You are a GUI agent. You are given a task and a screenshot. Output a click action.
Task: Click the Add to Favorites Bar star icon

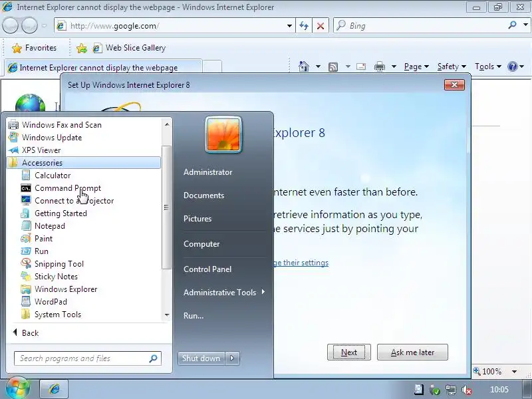(81, 48)
